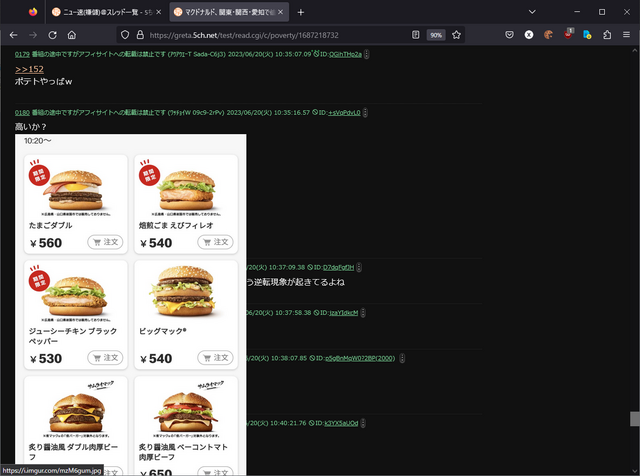Close the マクドナルド thread tab
Viewport: 640px width, 476px height.
click(x=280, y=12)
